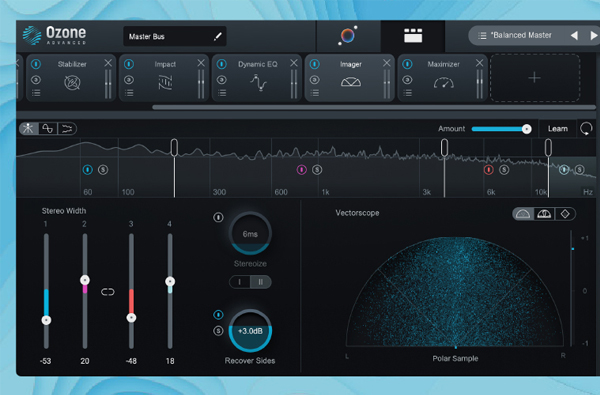Screen dimensions: 600x395
Task: Click band 4 stereo width slider handle
Action: [x=170, y=281]
